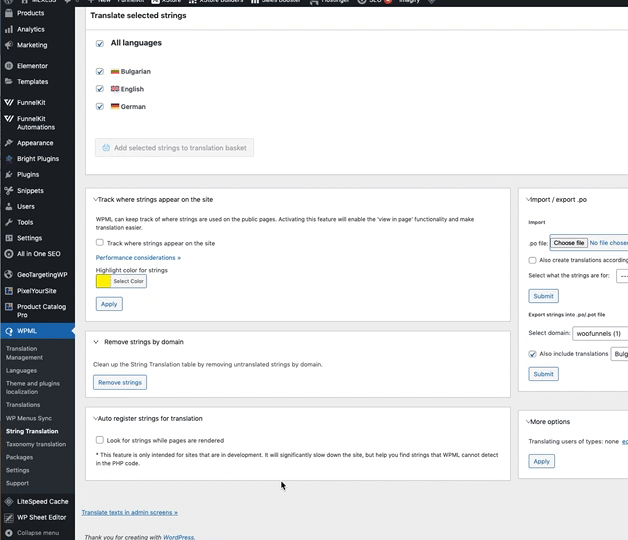The height and width of the screenshot is (540, 628).
Task: Open WPML Support submenu item
Action: (x=17, y=483)
